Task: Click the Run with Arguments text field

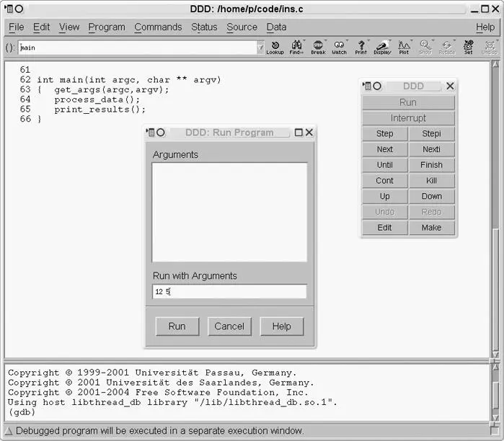Action: click(x=229, y=292)
